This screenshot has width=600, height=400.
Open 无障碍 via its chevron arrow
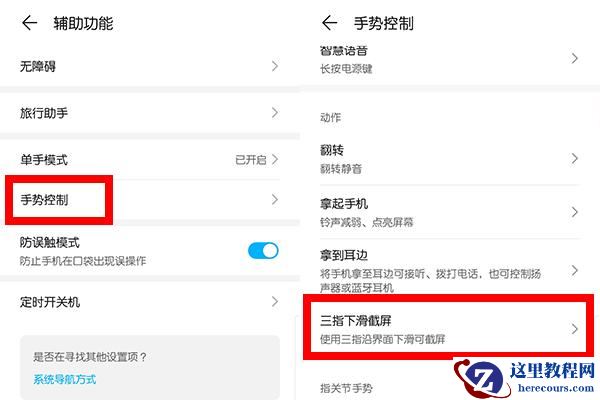[275, 66]
